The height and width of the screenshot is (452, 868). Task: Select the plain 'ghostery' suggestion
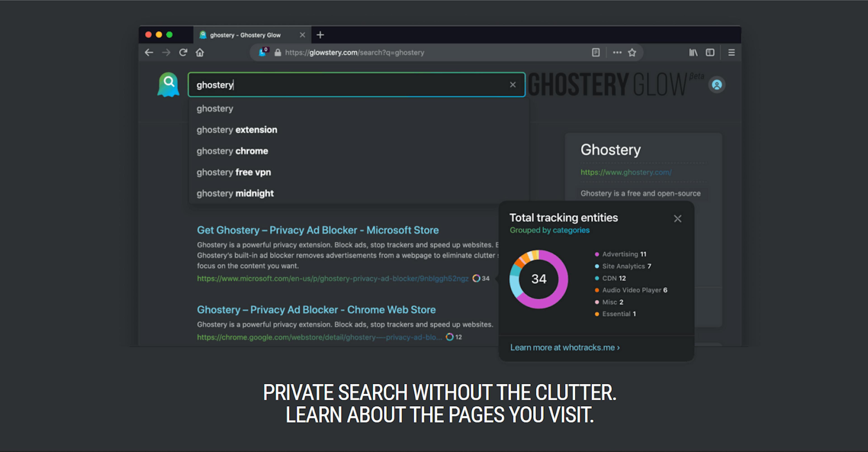pos(359,109)
